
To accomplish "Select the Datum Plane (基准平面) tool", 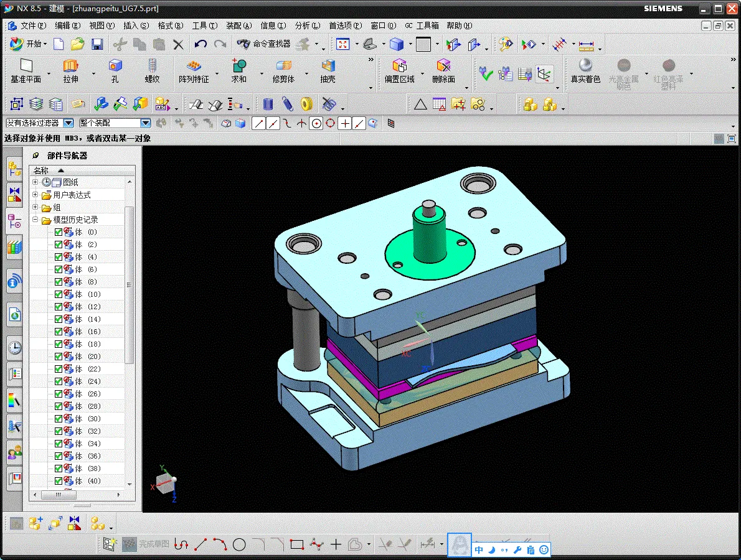I will coord(26,71).
